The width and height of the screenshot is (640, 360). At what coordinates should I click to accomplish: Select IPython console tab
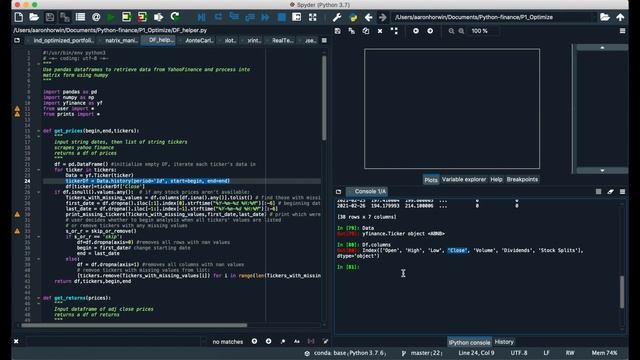(469, 342)
